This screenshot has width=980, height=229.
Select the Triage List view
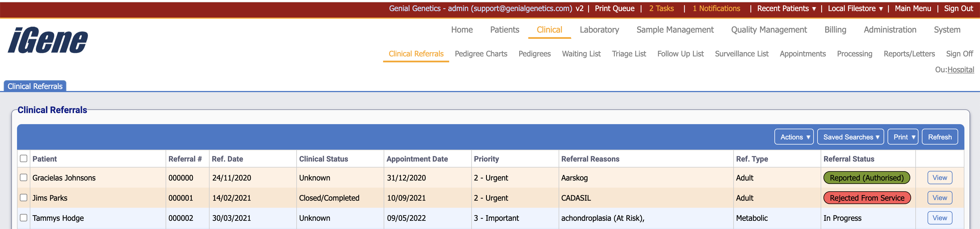tap(629, 54)
